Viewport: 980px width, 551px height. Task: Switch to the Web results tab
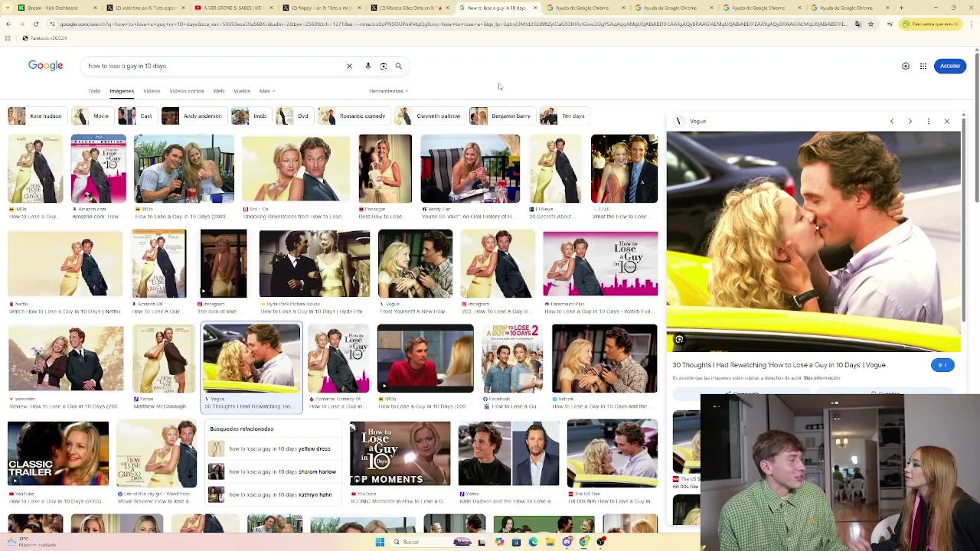219,91
